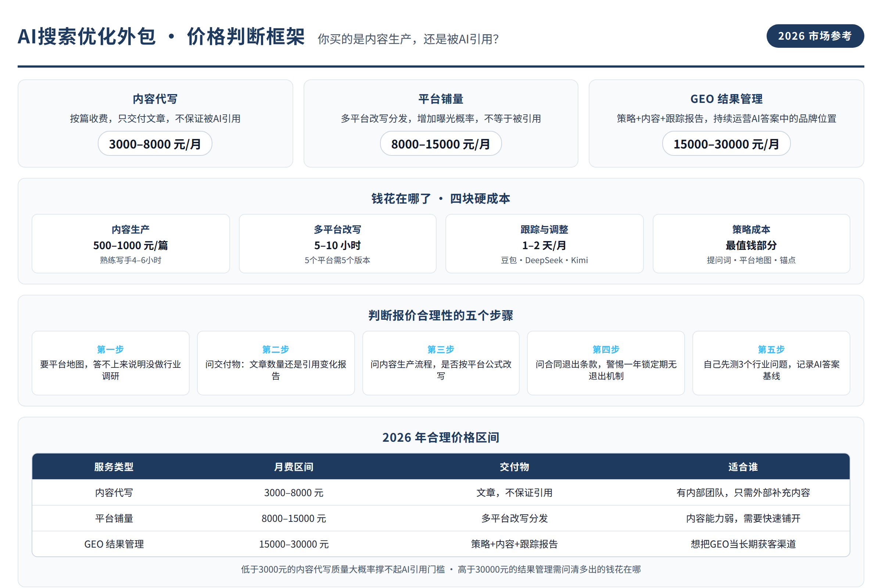Viewport: 882px width, 588px height.
Task: Click the 适合谁 column header
Action: pyautogui.click(x=743, y=467)
